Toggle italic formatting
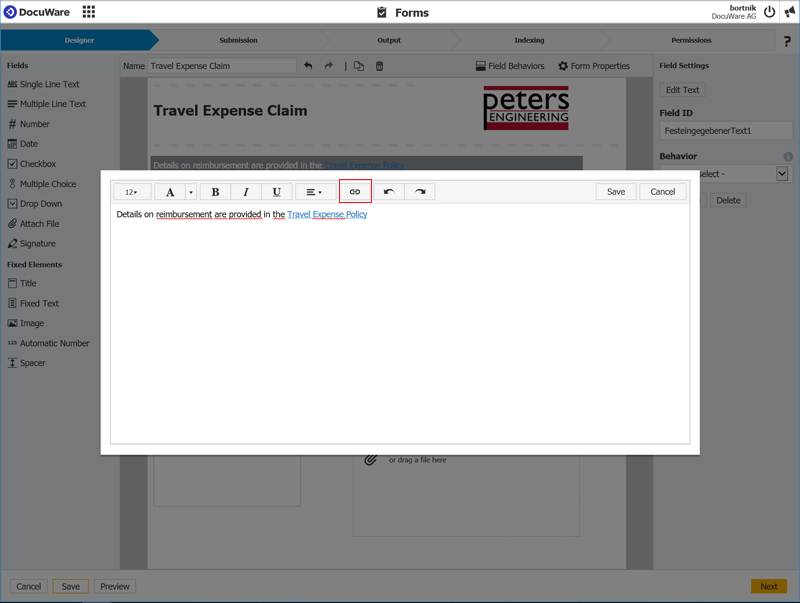Viewport: 800px width, 603px height. coord(246,192)
